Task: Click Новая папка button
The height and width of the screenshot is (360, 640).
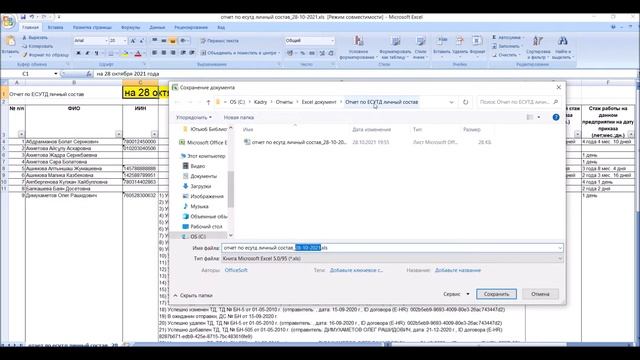Action: [239, 118]
